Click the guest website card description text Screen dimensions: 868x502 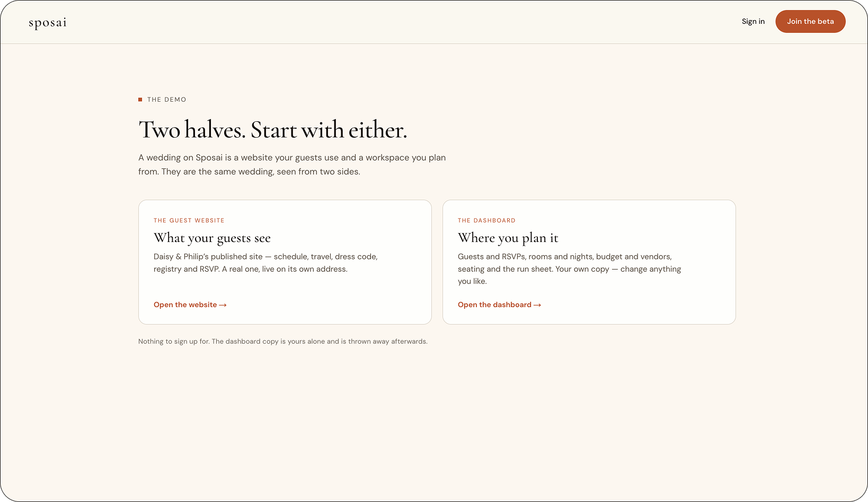[x=265, y=263]
